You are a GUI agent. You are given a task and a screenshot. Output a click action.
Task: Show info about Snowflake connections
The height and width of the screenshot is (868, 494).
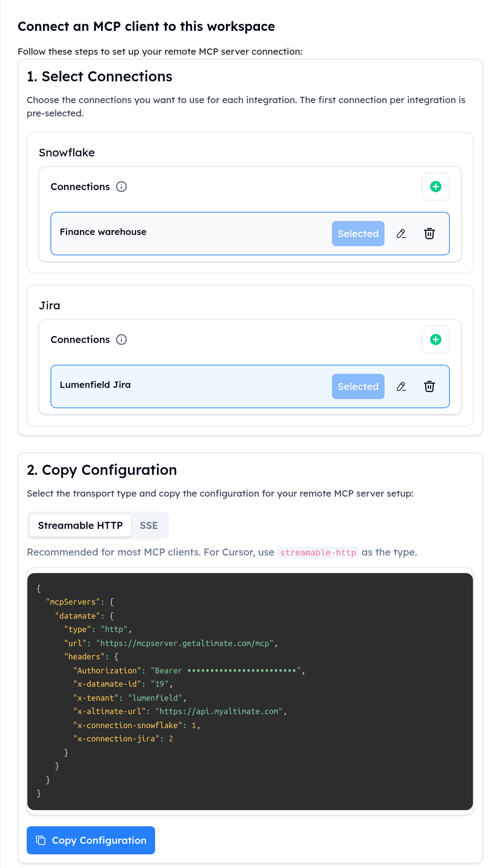(x=121, y=187)
